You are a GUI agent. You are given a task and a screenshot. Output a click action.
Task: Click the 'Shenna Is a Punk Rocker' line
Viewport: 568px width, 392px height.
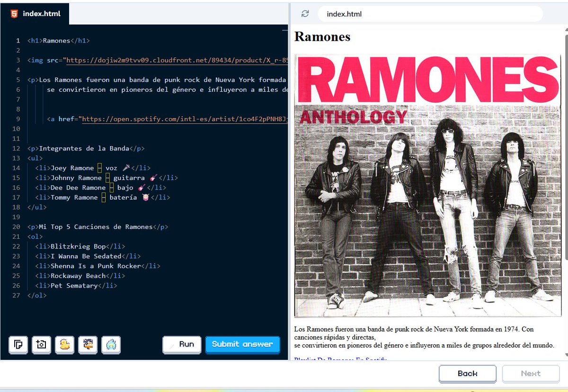98,266
